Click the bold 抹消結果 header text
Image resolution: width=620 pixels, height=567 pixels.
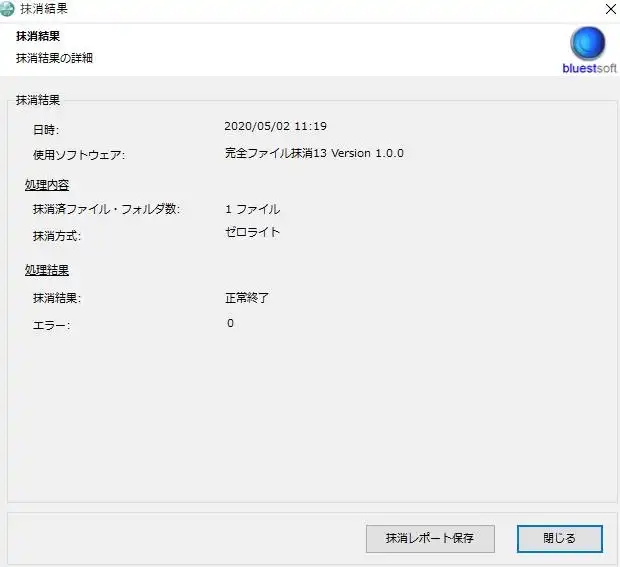point(38,37)
